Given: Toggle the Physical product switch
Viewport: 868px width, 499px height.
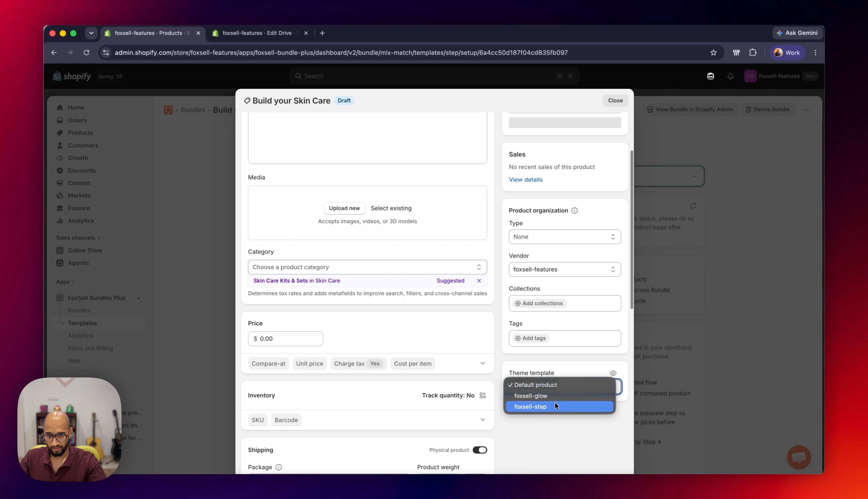Looking at the screenshot, I should pos(480,450).
